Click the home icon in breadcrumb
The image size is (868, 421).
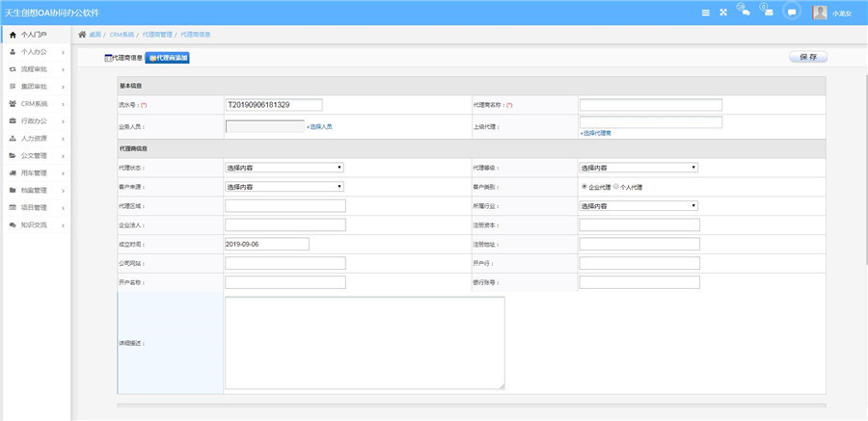coord(82,35)
